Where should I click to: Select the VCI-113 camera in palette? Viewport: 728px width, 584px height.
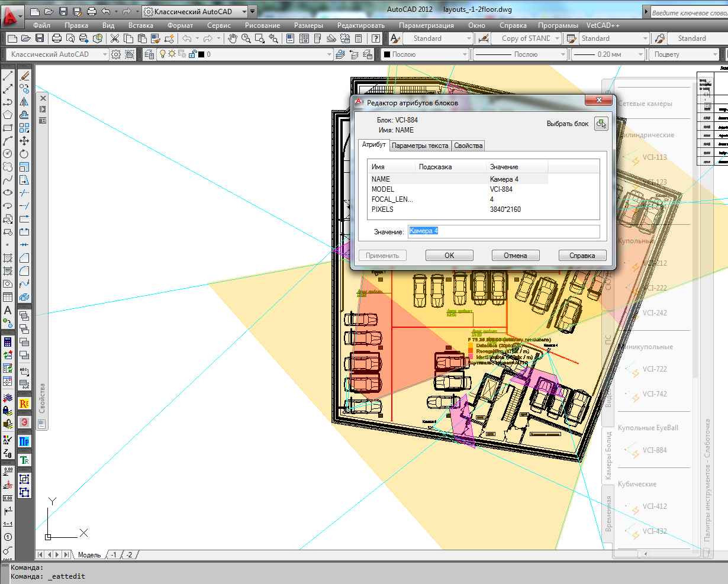pyautogui.click(x=653, y=157)
